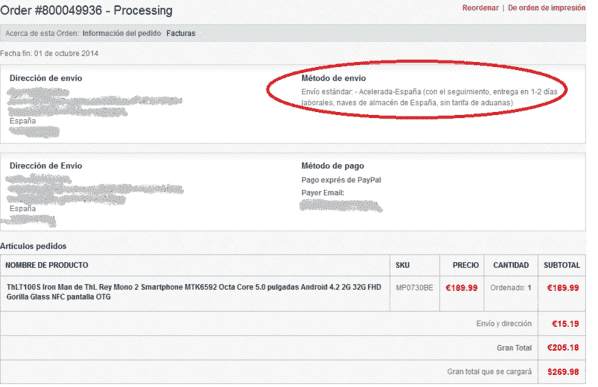Viewport: 598px width, 387px height.
Task: Click the Dirección de envío heading
Action: pyautogui.click(x=46, y=78)
